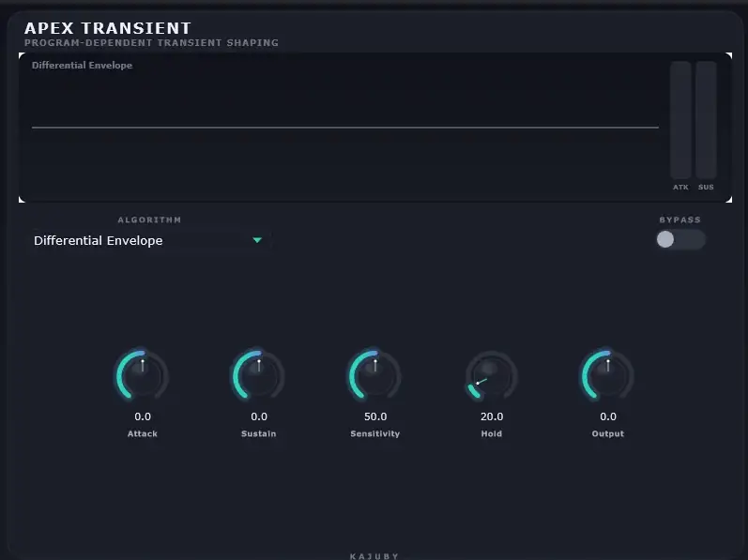This screenshot has height=560, width=748.
Task: Click the Hold label under the knob
Action: pyautogui.click(x=492, y=433)
